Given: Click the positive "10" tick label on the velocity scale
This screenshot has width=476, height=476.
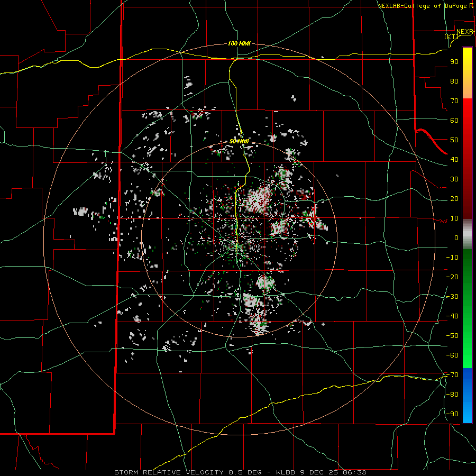Looking at the screenshot, I should click(454, 218).
